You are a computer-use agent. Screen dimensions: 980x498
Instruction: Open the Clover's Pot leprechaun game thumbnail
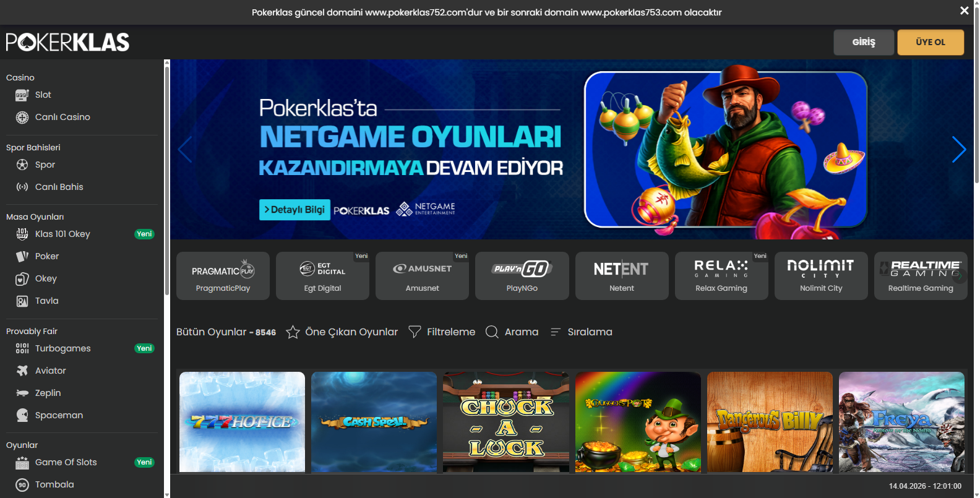coord(638,422)
